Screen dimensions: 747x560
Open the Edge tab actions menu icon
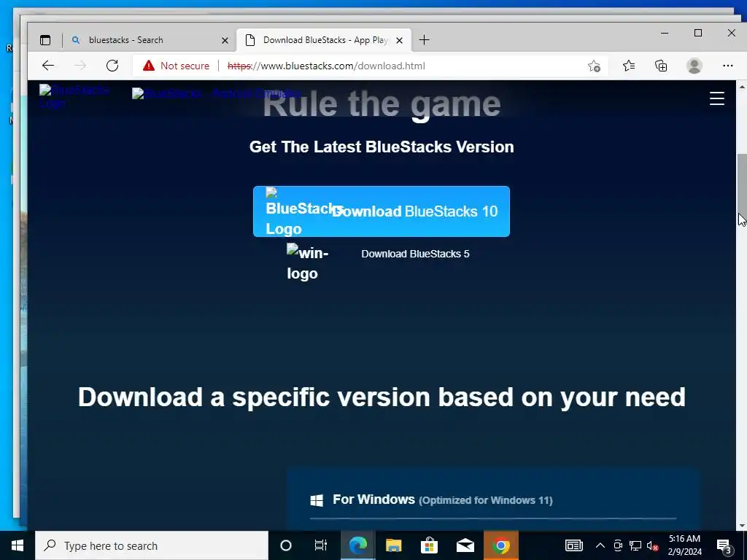coord(45,40)
